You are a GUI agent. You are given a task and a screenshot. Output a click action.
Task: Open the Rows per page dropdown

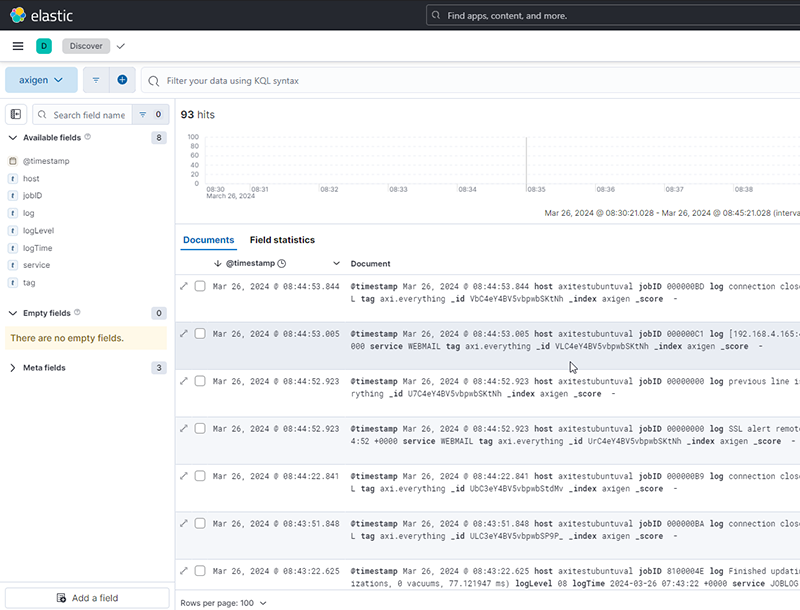pos(223,603)
